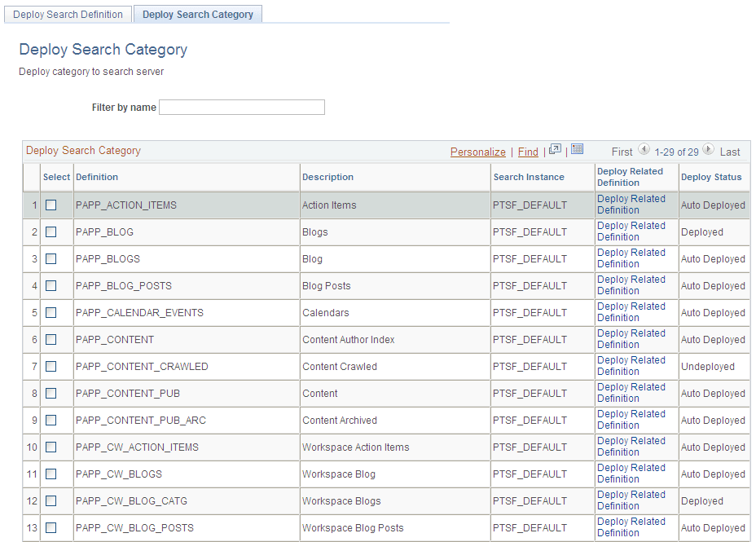Jump to First in the grid navigation
Image resolution: width=756 pixels, height=542 pixels.
pos(622,151)
